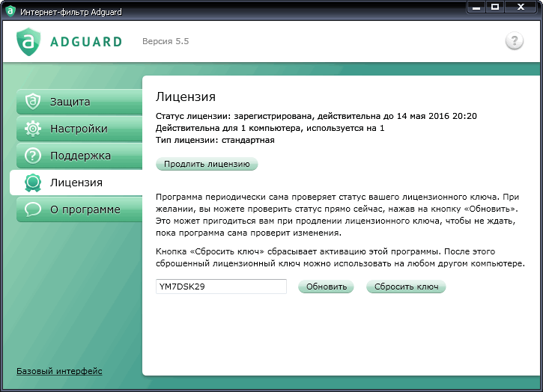Switch to the Поддержка section
Screen dimensions: 543x392
[x=79, y=156]
